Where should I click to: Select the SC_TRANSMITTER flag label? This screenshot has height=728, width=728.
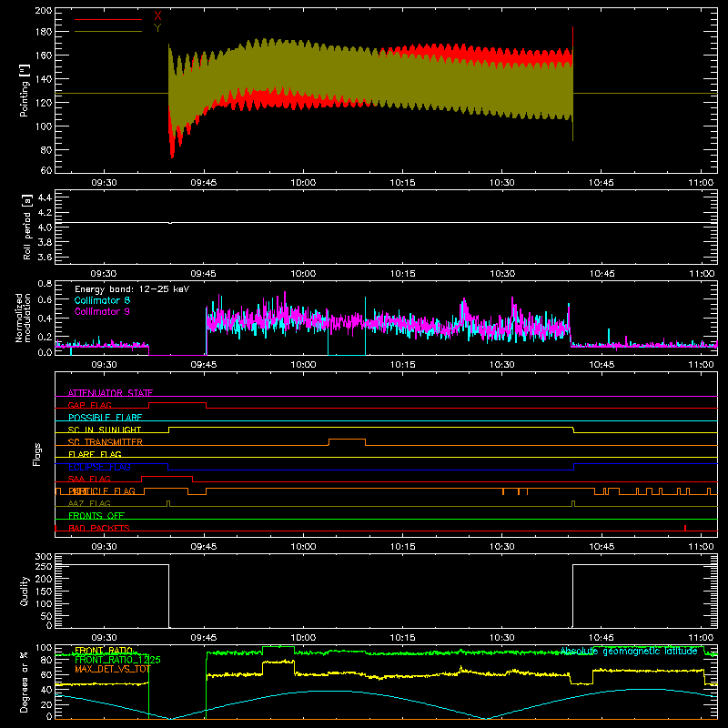pyautogui.click(x=106, y=441)
